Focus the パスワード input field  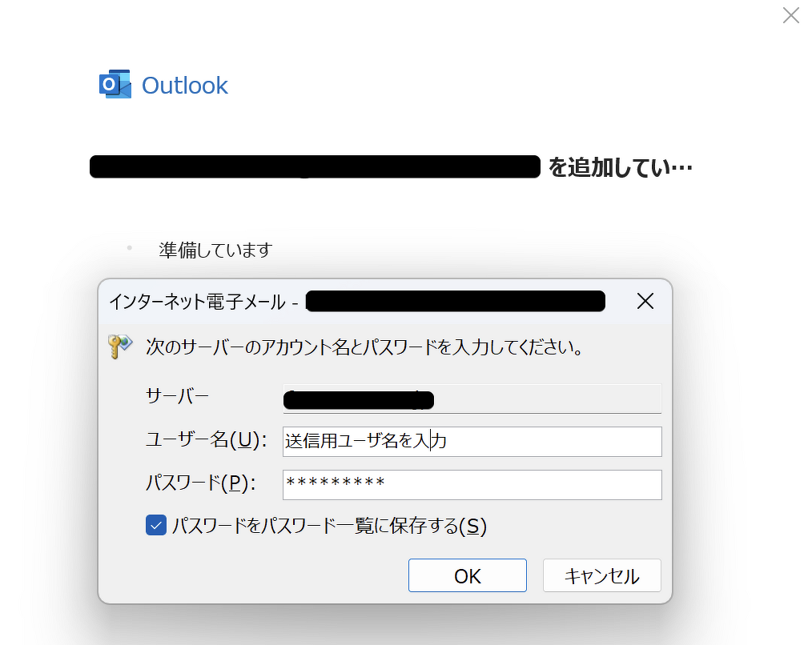coord(472,484)
